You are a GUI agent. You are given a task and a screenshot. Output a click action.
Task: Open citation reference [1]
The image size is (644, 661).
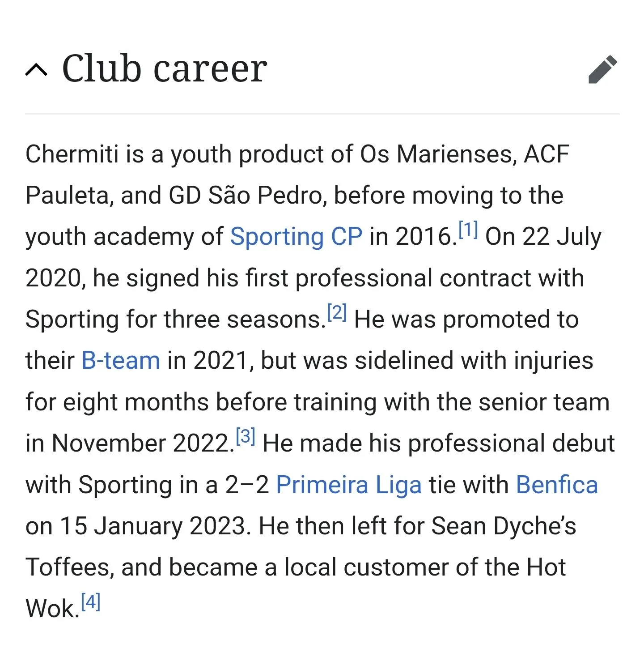click(x=468, y=230)
